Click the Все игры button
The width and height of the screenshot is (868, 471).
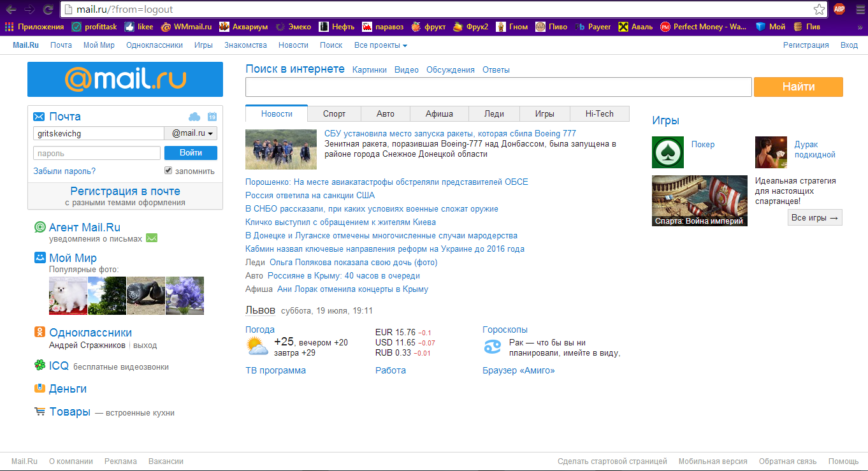click(x=815, y=218)
